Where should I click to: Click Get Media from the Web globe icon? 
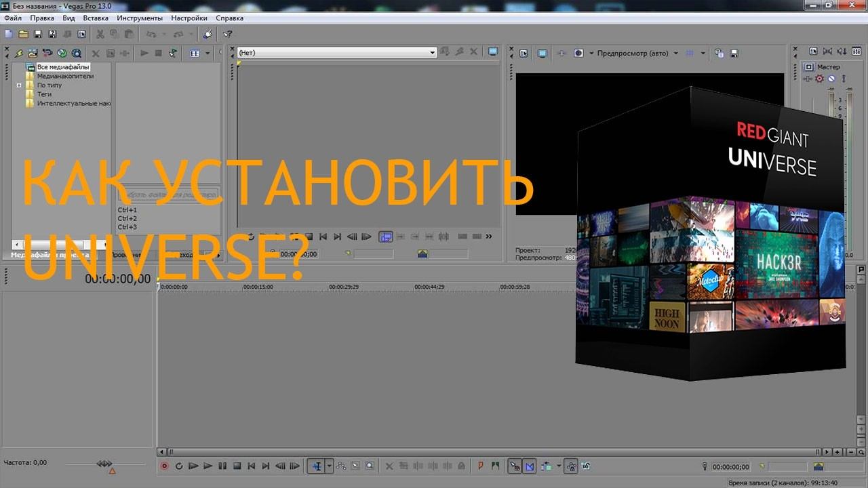tap(62, 53)
